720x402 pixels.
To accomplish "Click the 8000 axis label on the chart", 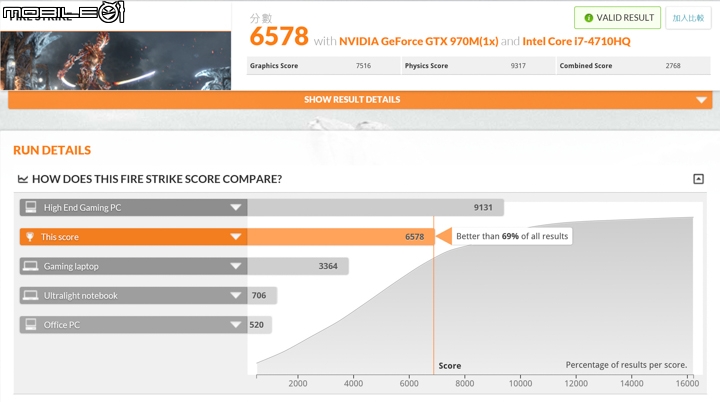I will (x=464, y=383).
